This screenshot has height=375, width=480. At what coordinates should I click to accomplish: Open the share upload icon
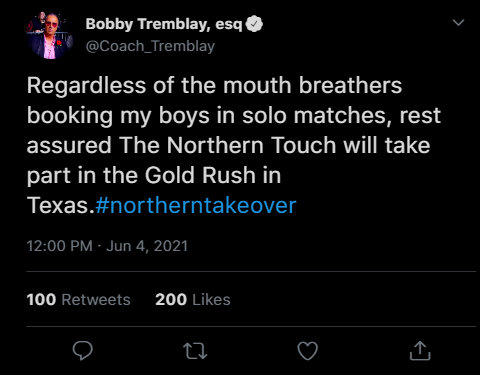pos(420,351)
